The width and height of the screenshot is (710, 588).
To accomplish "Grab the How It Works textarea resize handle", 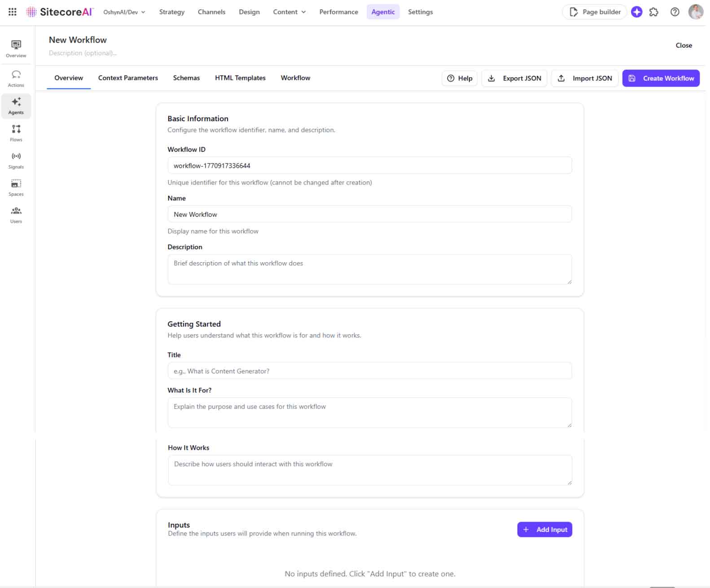I will [x=570, y=482].
